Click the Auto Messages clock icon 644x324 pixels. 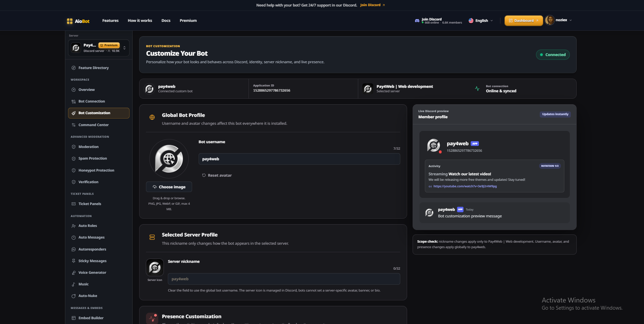tap(73, 238)
